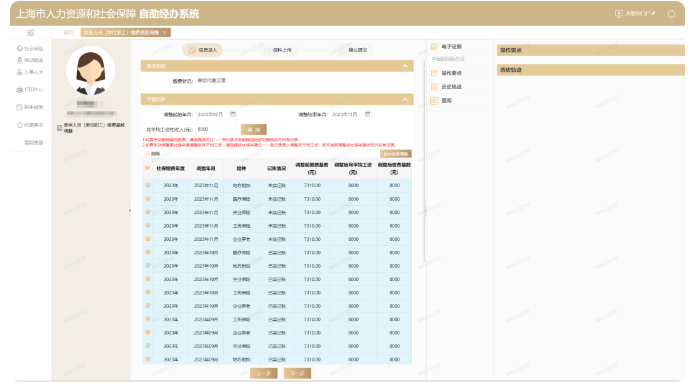Image resolution: width=698 pixels, height=388 pixels.
Task: Toggle checkbox for 2023年10月 失业保险 row
Action: 147,279
